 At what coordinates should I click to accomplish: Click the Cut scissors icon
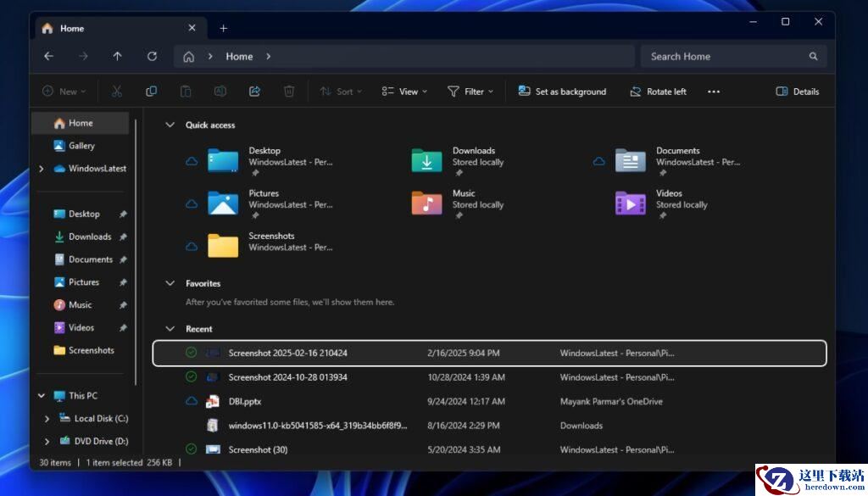point(117,92)
